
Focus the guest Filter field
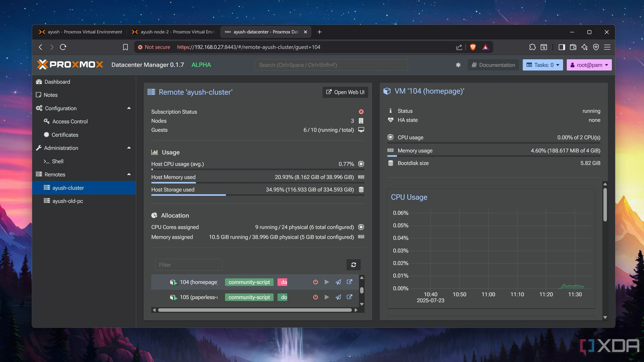click(x=189, y=265)
